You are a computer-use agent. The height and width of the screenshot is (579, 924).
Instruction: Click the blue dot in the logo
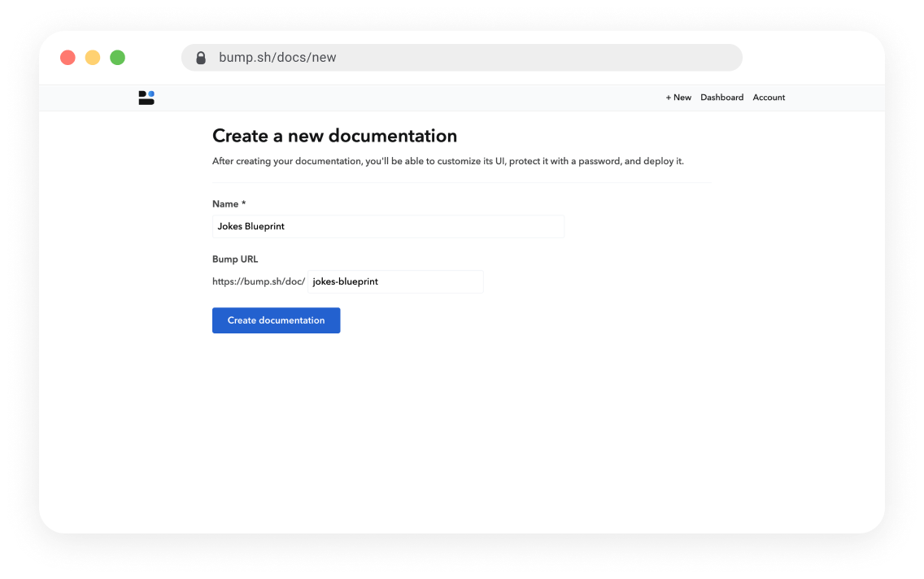152,94
